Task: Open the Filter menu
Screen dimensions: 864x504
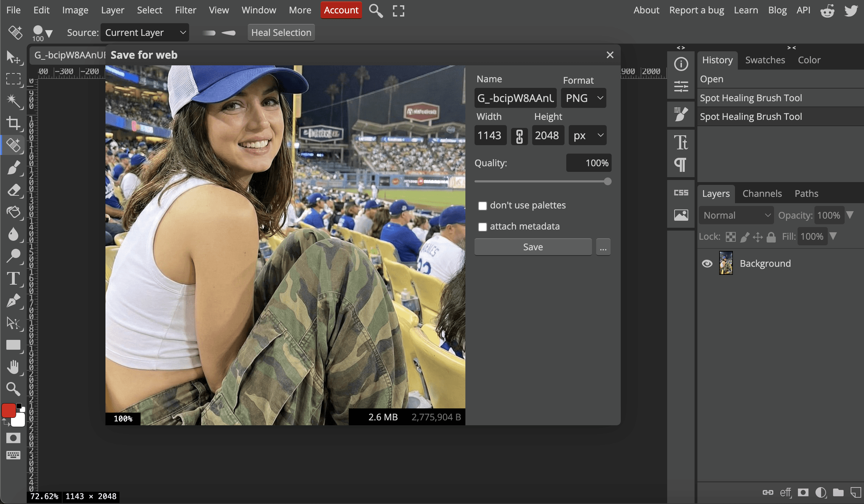Action: coord(185,10)
